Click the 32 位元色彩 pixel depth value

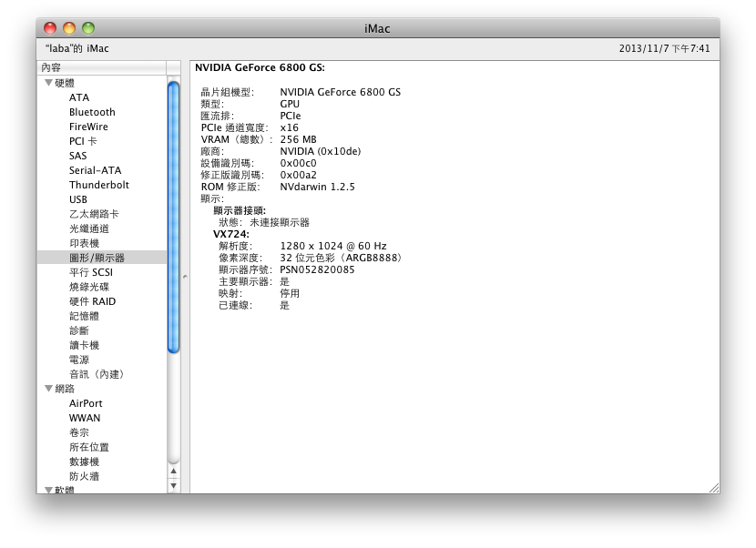[x=341, y=258]
